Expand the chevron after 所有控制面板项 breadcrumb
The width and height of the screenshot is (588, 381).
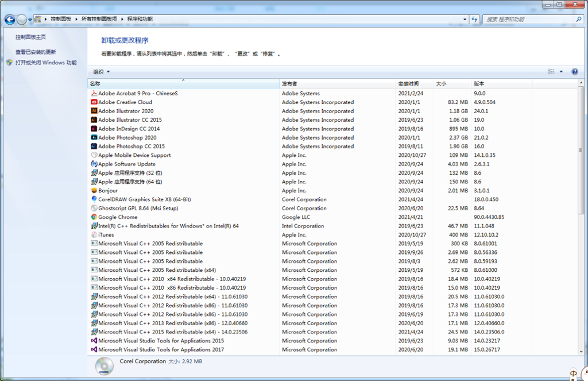pos(122,19)
